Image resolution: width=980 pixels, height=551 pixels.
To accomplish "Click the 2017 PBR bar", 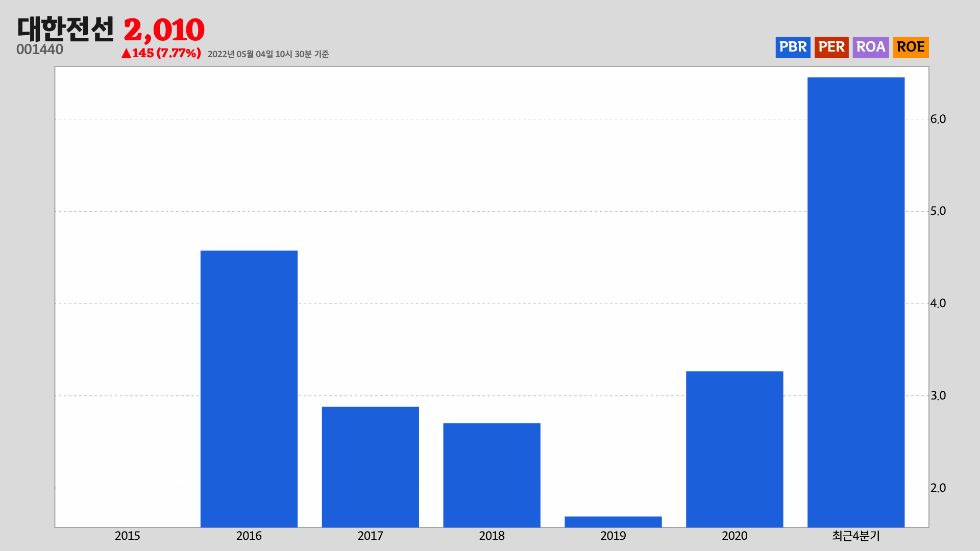I will click(x=371, y=467).
